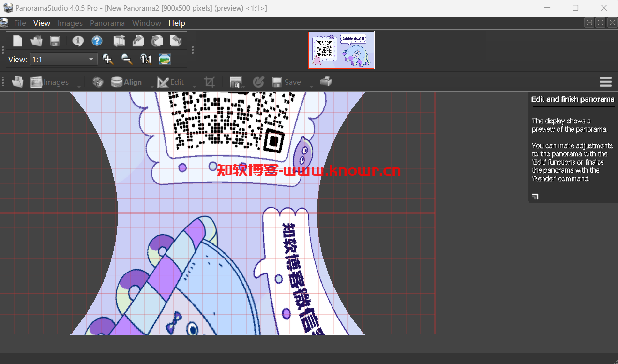
Task: Fit panorama to window landscape icon
Action: 165,59
